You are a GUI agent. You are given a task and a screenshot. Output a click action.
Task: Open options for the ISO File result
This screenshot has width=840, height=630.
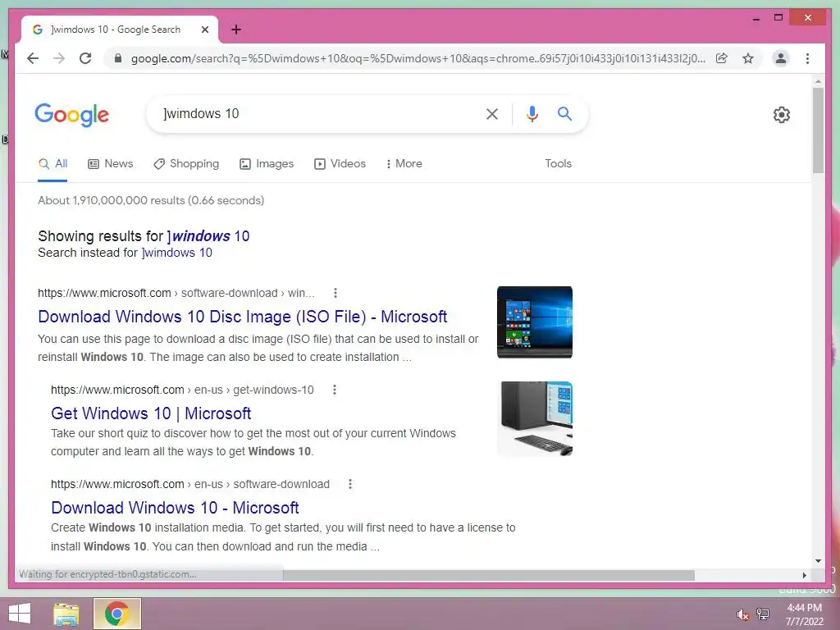[336, 293]
